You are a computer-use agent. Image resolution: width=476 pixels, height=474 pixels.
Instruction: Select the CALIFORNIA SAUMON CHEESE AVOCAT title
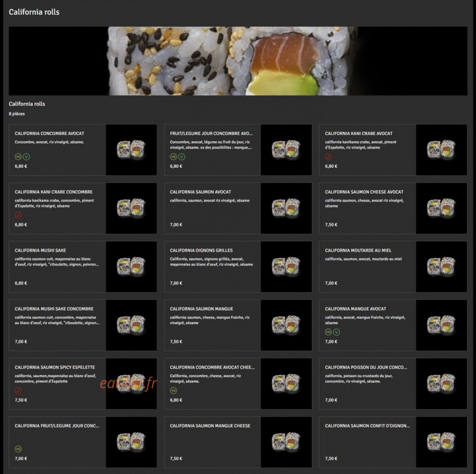(364, 192)
